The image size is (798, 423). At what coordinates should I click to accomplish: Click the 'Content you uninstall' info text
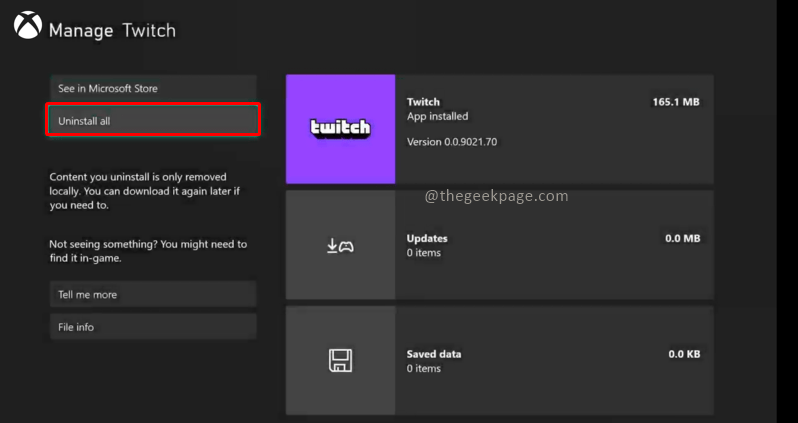tap(145, 191)
